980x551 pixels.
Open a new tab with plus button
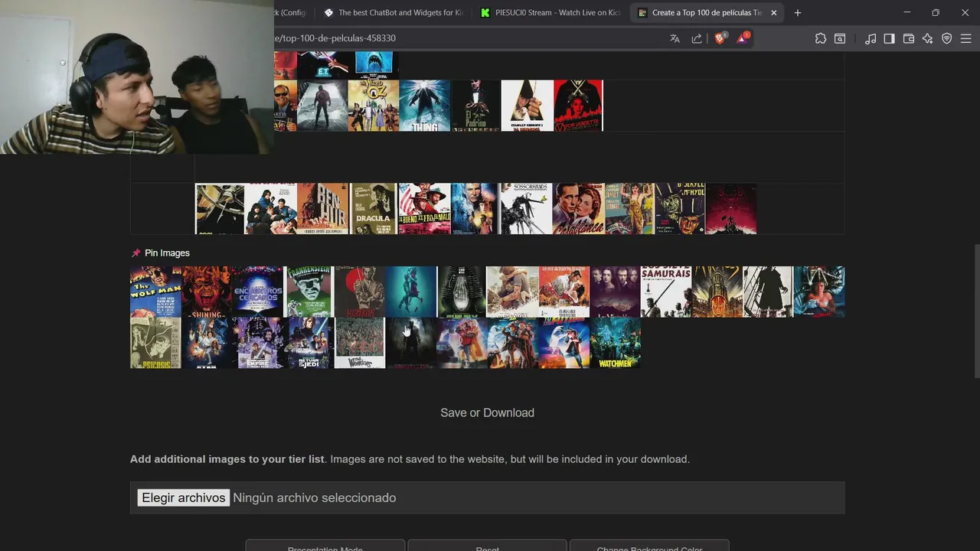797,12
